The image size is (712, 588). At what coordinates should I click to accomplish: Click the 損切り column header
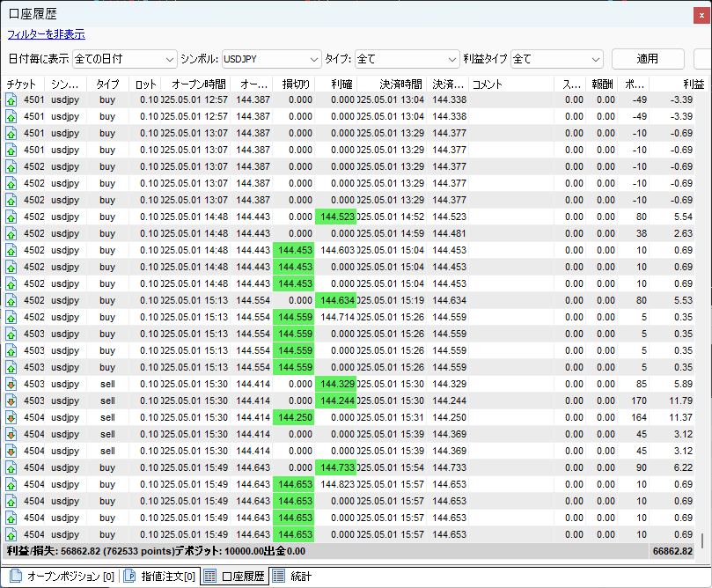click(x=294, y=84)
